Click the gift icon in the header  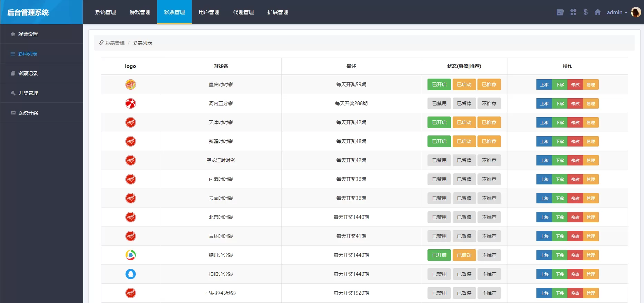coord(573,12)
